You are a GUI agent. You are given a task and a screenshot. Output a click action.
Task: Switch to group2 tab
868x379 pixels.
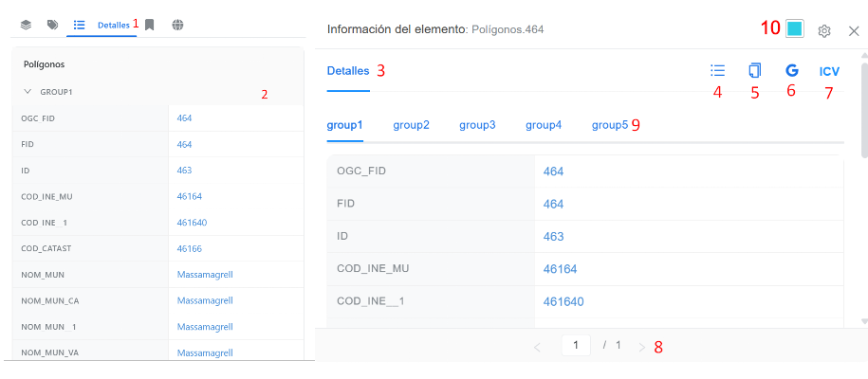(412, 126)
